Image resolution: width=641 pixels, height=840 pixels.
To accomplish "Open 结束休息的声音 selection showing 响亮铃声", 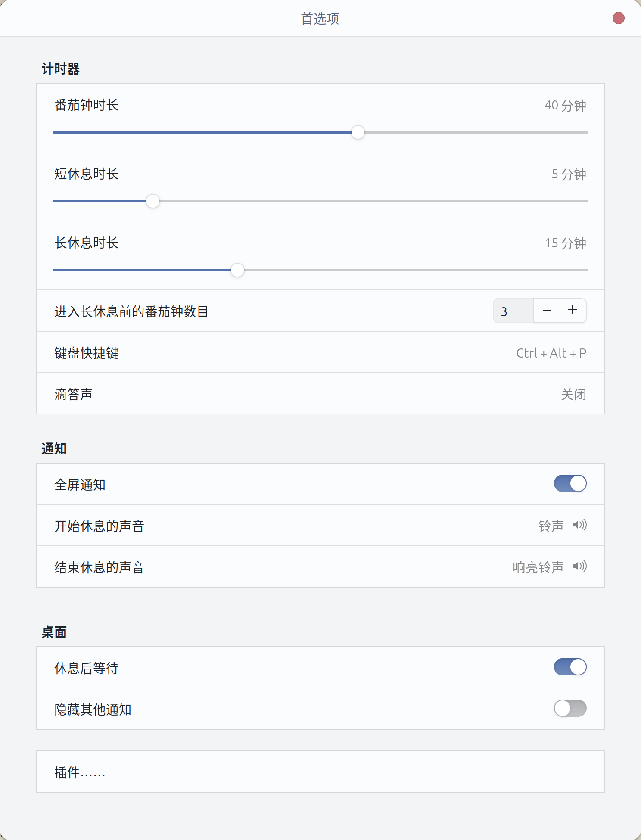I will click(x=538, y=567).
